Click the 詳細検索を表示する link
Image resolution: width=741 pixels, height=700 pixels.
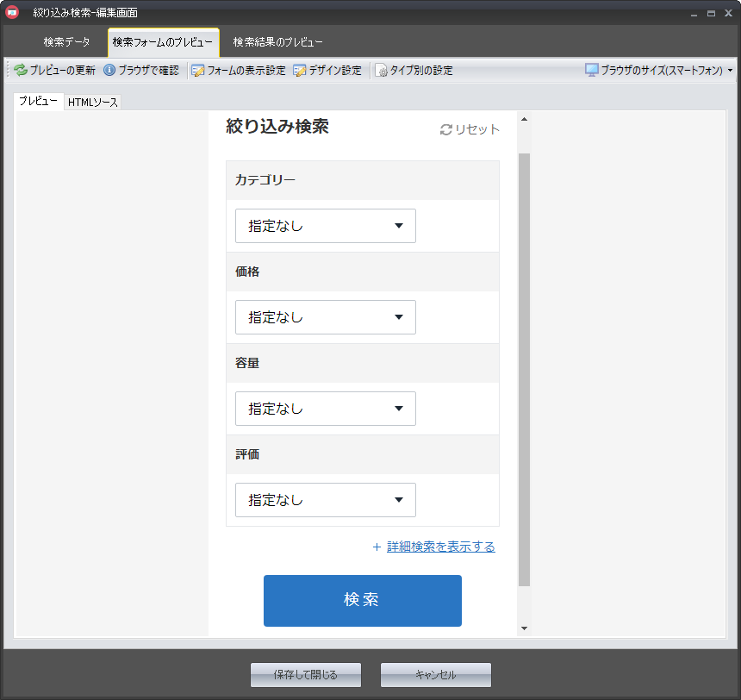(x=440, y=547)
